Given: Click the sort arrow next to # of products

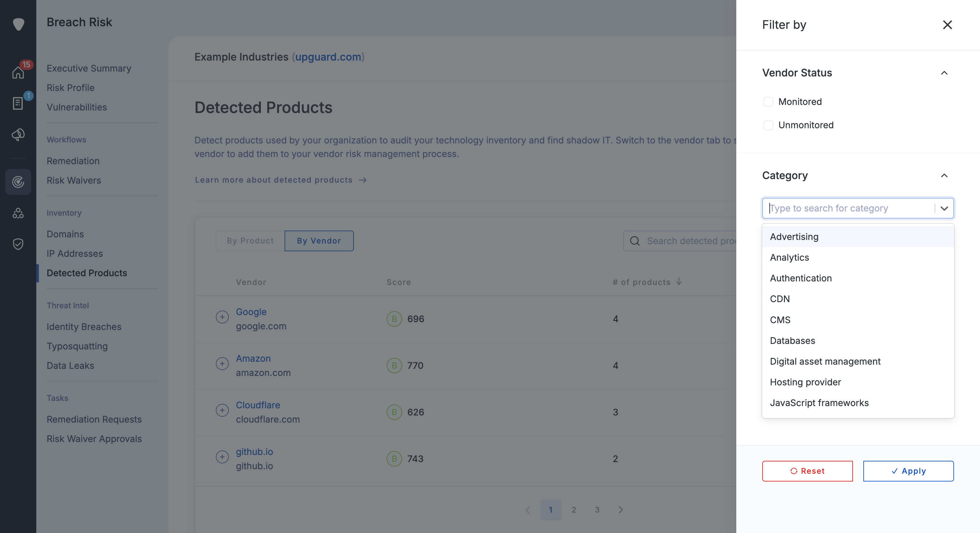Looking at the screenshot, I should [679, 282].
